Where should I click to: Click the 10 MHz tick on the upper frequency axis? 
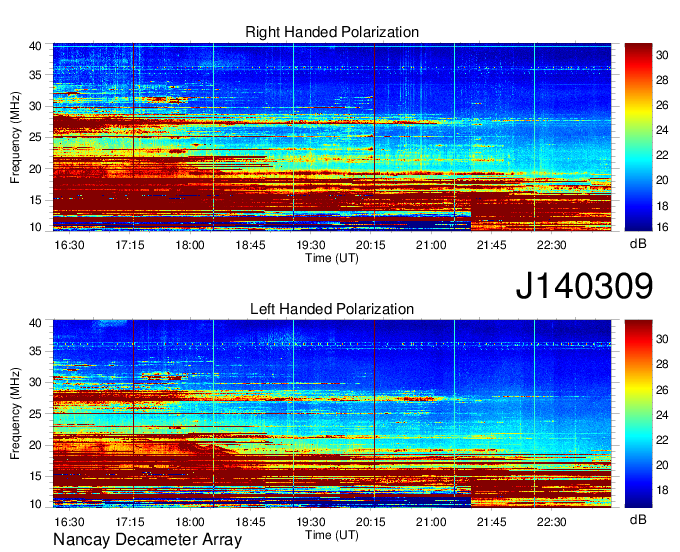(35, 227)
